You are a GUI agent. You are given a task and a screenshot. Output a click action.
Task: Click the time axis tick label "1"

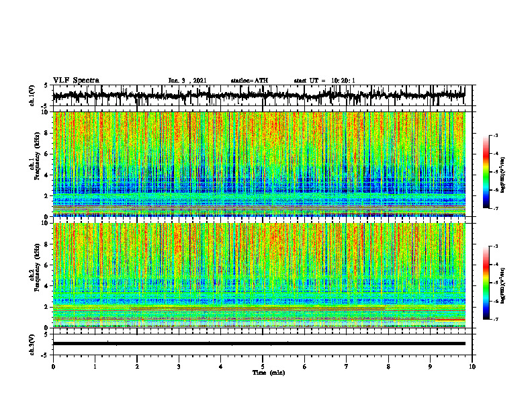(x=95, y=367)
